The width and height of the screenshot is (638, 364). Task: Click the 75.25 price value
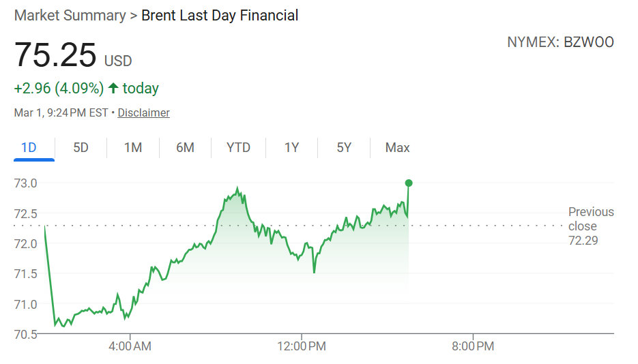coord(55,55)
